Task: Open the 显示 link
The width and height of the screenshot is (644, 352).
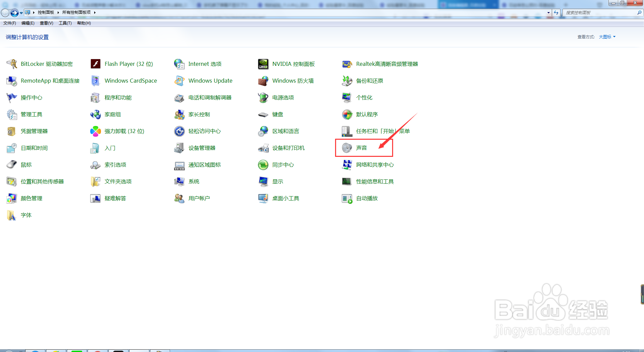Action: pos(278,181)
